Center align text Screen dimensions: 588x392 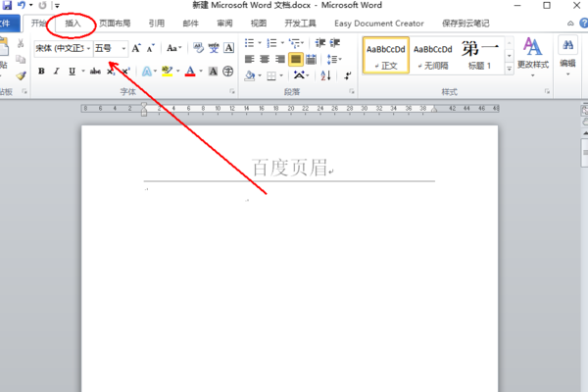pos(265,59)
